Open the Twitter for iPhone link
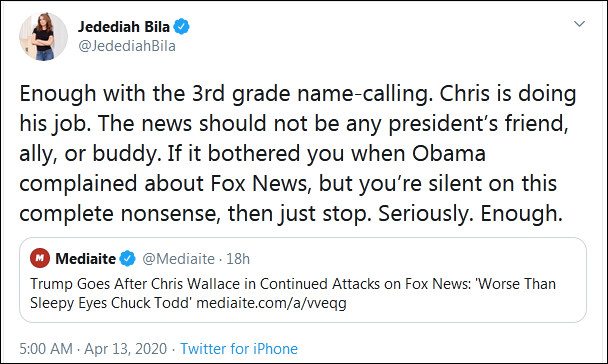This screenshot has width=608, height=364. (x=239, y=348)
